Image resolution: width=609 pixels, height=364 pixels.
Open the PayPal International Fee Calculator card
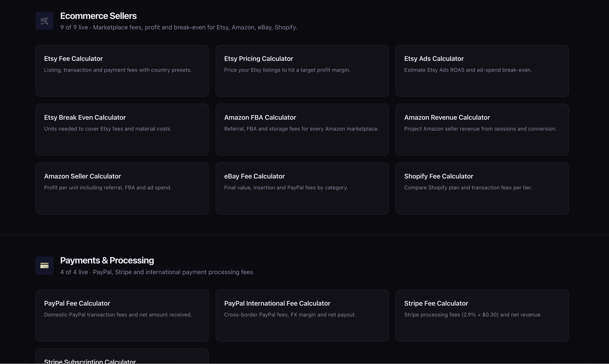click(302, 316)
